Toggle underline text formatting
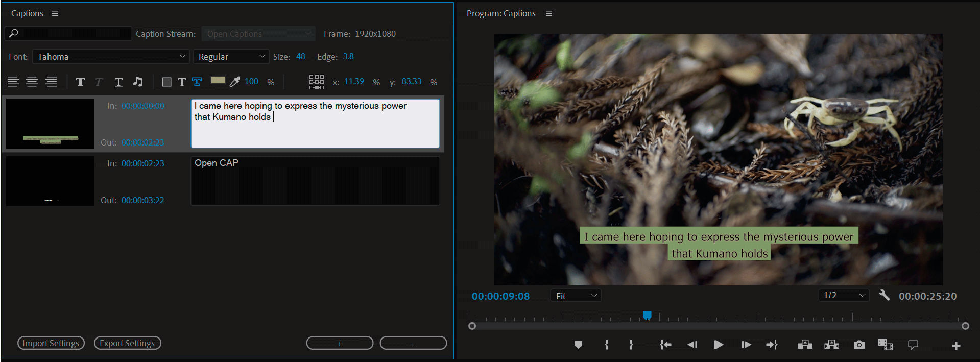Viewport: 980px width, 362px height. pos(118,82)
